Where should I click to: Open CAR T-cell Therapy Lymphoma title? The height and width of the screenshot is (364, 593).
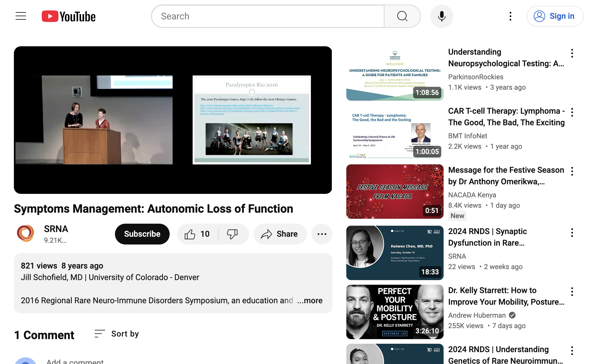pos(507,117)
